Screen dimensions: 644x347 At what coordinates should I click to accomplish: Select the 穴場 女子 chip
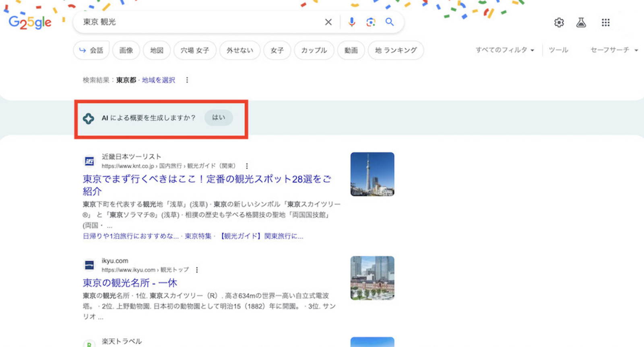point(195,50)
